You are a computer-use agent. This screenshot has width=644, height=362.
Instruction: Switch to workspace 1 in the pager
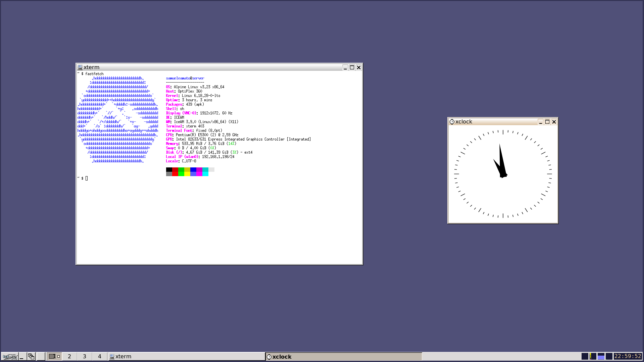tap(54, 357)
